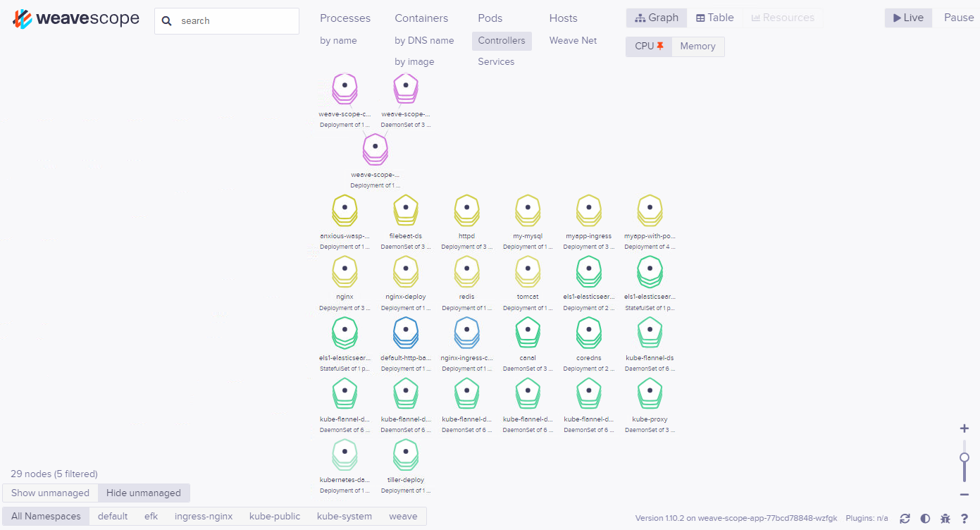This screenshot has width=980, height=530.
Task: Enable Show unmanaged option
Action: coord(50,493)
